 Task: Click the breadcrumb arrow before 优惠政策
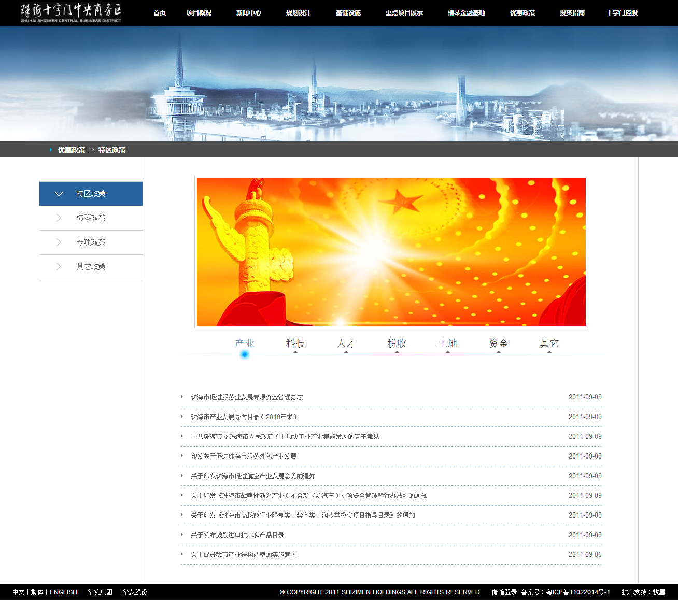tap(51, 150)
